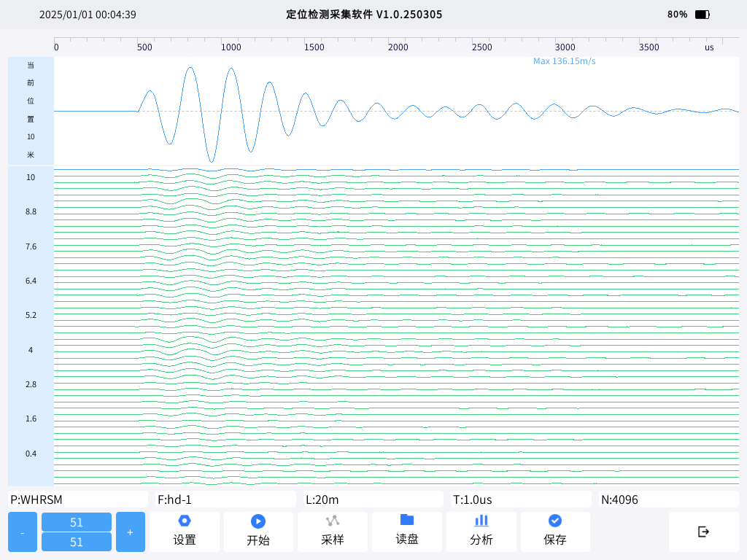Check the battery icon in top bar
The image size is (747, 560).
pyautogui.click(x=703, y=15)
